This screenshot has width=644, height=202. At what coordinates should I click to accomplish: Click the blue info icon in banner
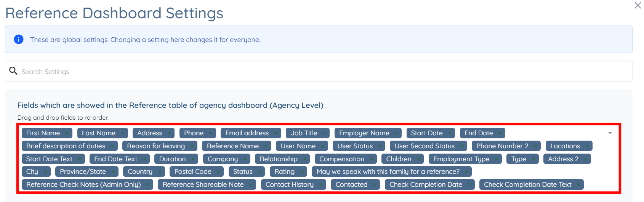(19, 39)
